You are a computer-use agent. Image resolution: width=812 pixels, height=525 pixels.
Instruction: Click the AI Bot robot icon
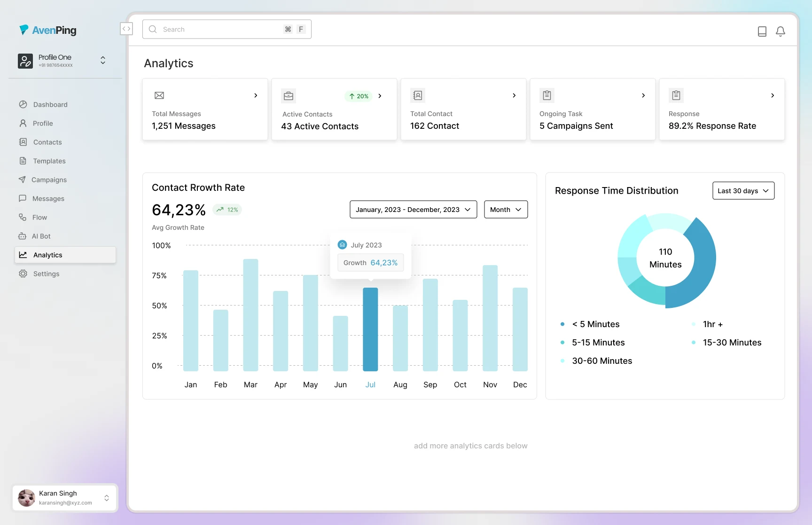pos(22,236)
